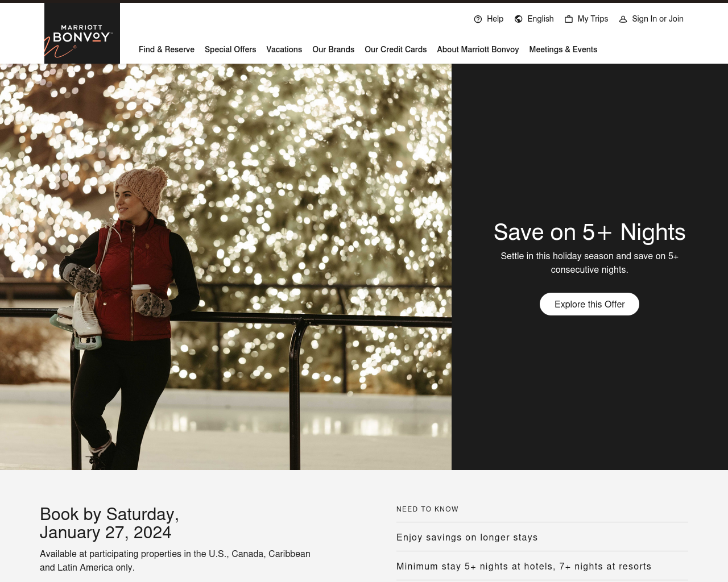This screenshot has width=728, height=582.
Task: Click the My Trips suitcase icon
Action: (568, 19)
